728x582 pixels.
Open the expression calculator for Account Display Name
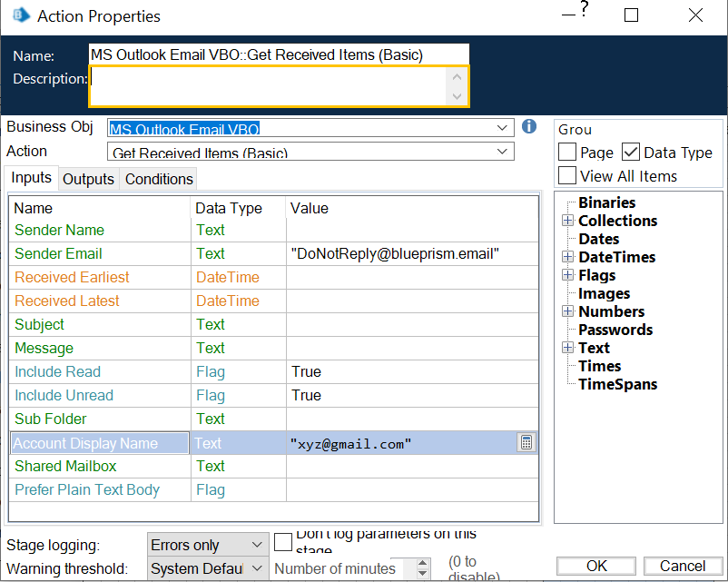click(x=526, y=442)
